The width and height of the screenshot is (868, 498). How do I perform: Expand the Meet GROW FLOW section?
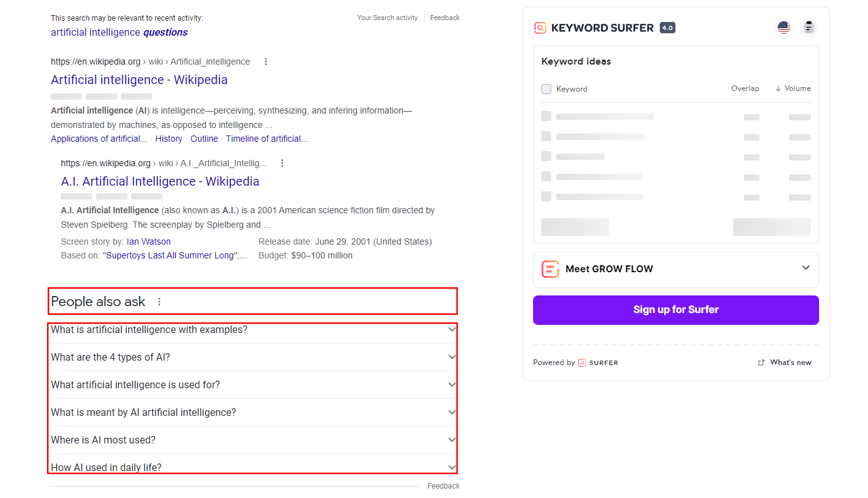click(806, 268)
